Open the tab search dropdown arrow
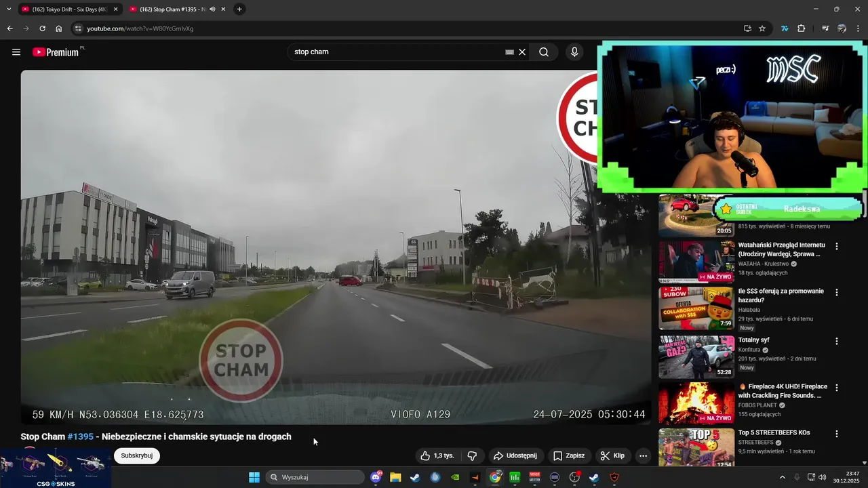868x488 pixels. point(8,9)
